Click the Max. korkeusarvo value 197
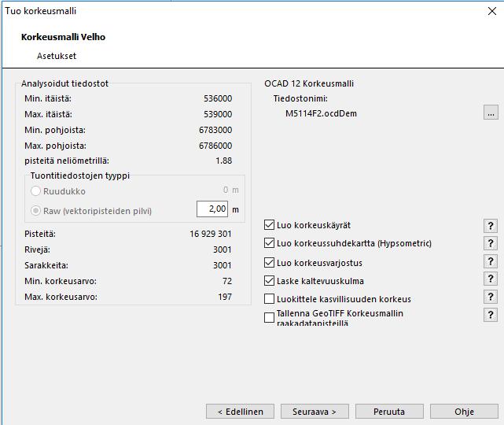504x425 pixels. tap(225, 297)
